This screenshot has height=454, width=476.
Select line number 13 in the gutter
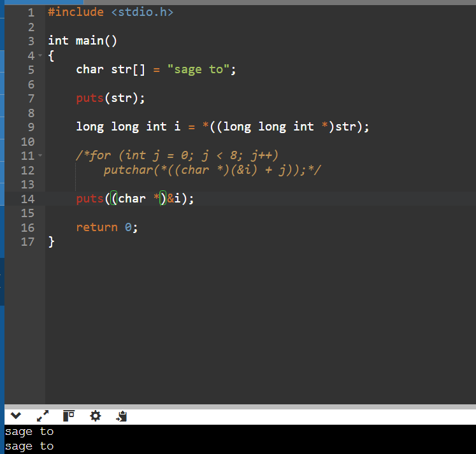[27, 185]
